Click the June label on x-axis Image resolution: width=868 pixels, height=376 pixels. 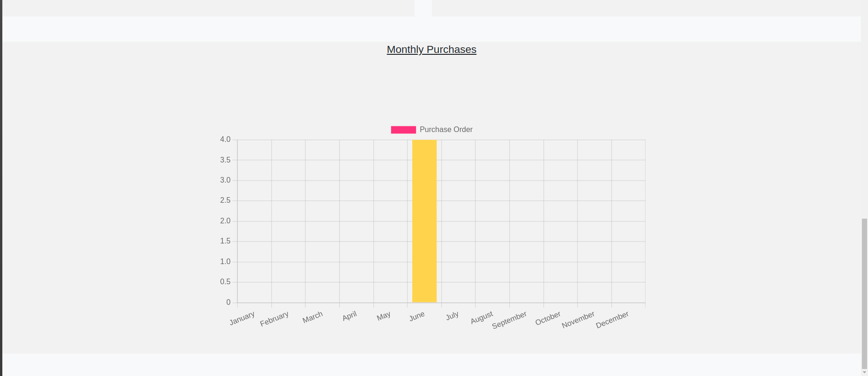click(x=417, y=316)
